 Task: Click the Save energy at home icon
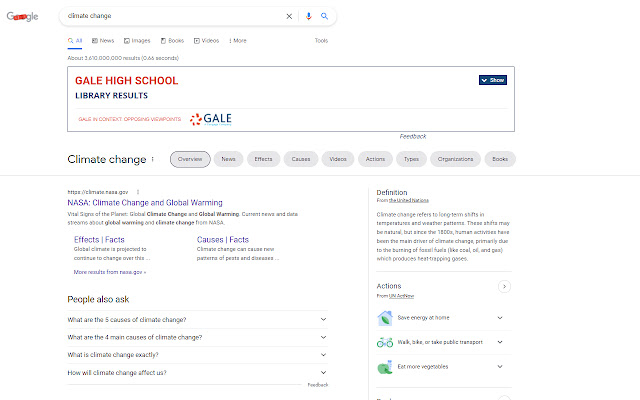point(385,318)
